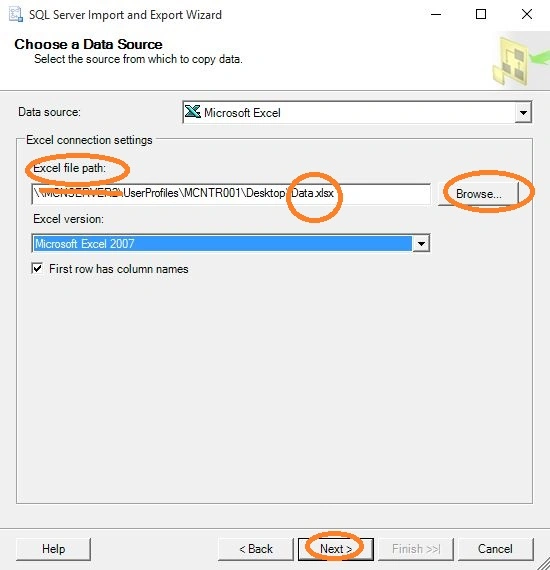This screenshot has width=550, height=570.
Task: Click the Microsoft Excel icon in Data source
Action: coord(192,112)
